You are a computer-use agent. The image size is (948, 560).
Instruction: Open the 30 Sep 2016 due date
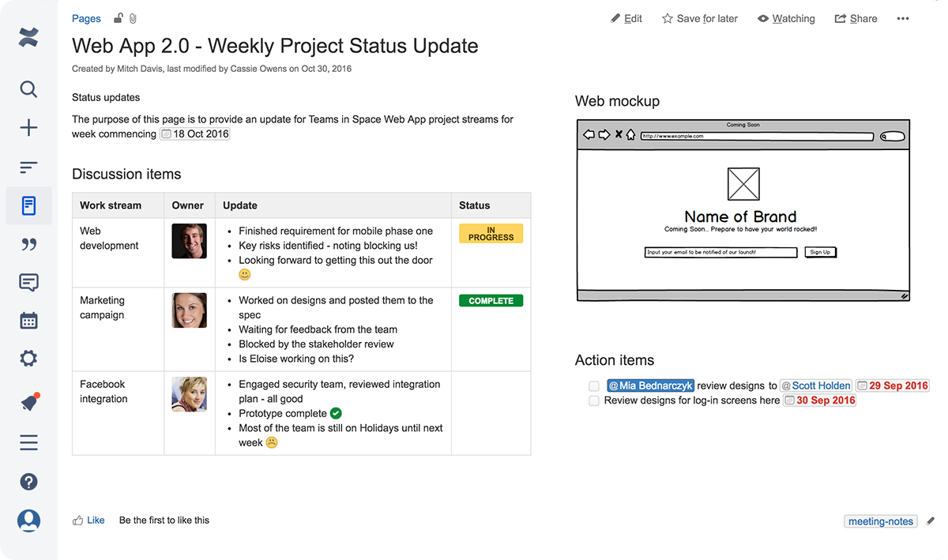[x=819, y=400]
